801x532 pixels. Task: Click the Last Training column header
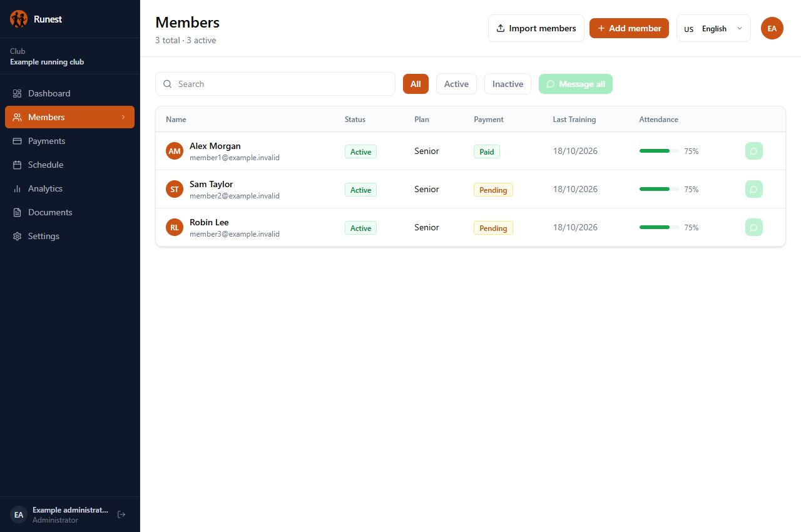coord(574,120)
